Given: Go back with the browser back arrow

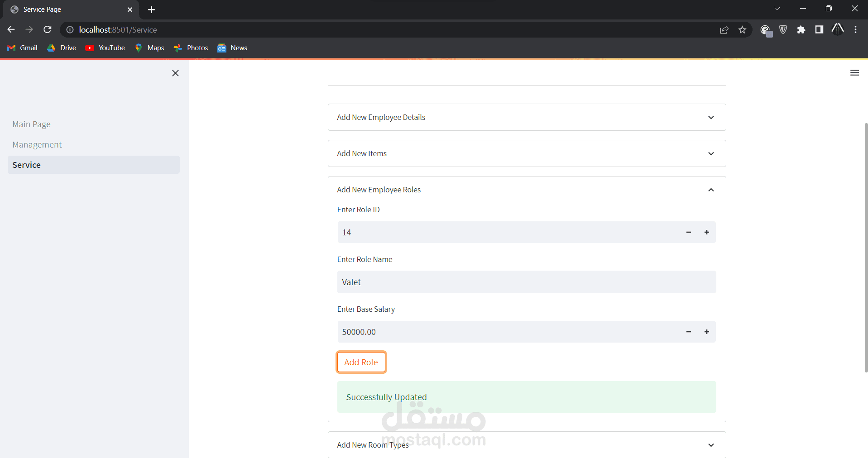Looking at the screenshot, I should coord(11,29).
